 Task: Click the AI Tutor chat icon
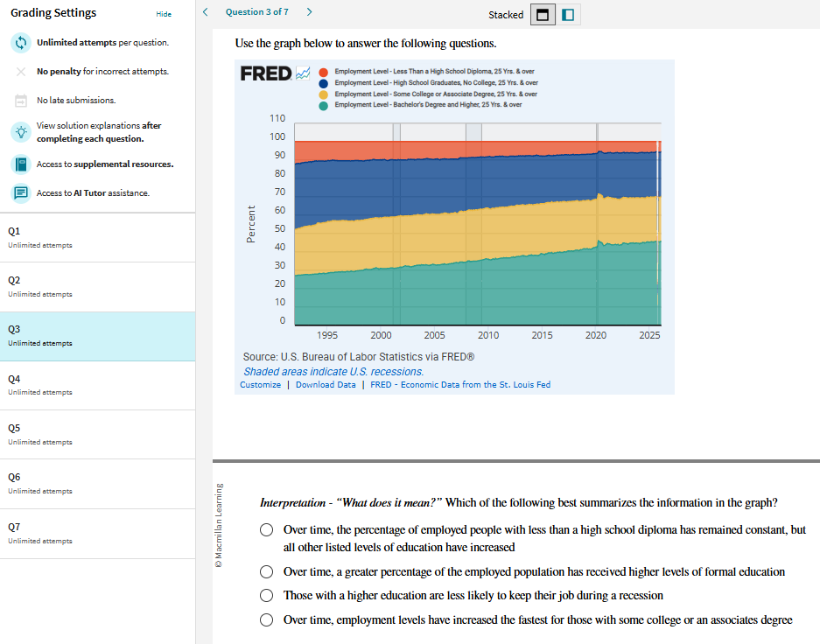tap(21, 192)
